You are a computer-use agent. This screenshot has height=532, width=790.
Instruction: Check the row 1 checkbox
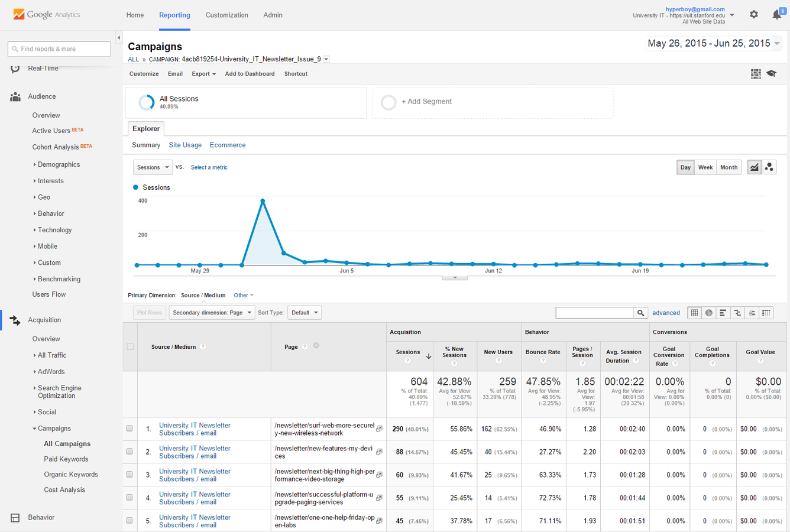click(129, 429)
